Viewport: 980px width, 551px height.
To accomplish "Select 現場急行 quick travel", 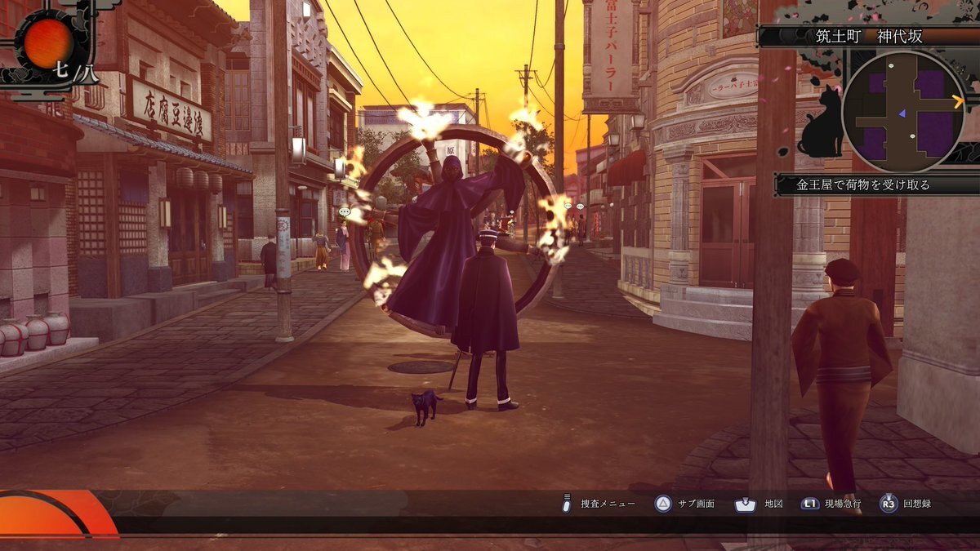I will 843,504.
